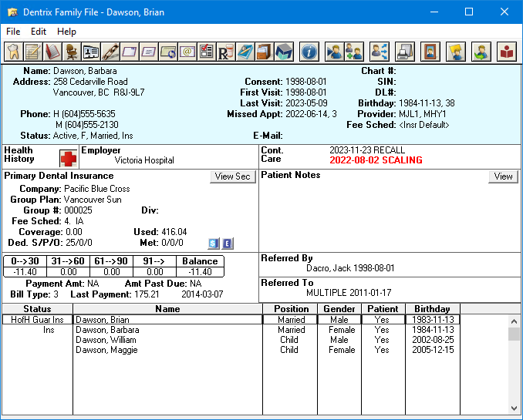523x420 pixels.
Task: Click the red book Ledger icon
Action: [x=52, y=52]
